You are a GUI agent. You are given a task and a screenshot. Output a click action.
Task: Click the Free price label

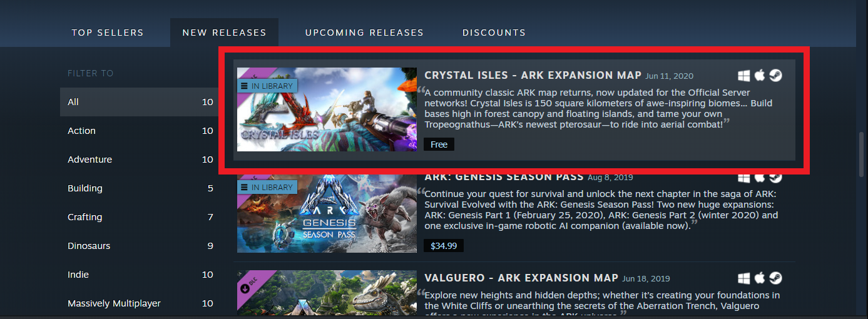439,144
